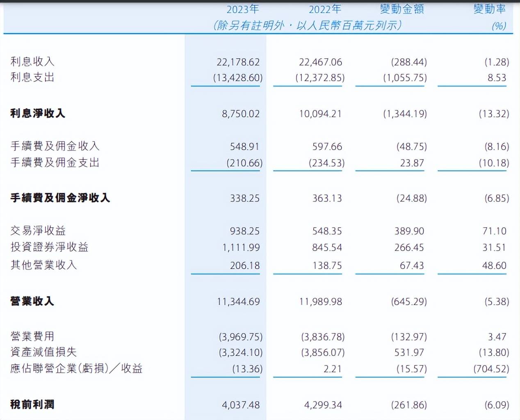Screen dimensions: 520x420
Task: Select the 2022 value 11,989.98
Action: 320,301
